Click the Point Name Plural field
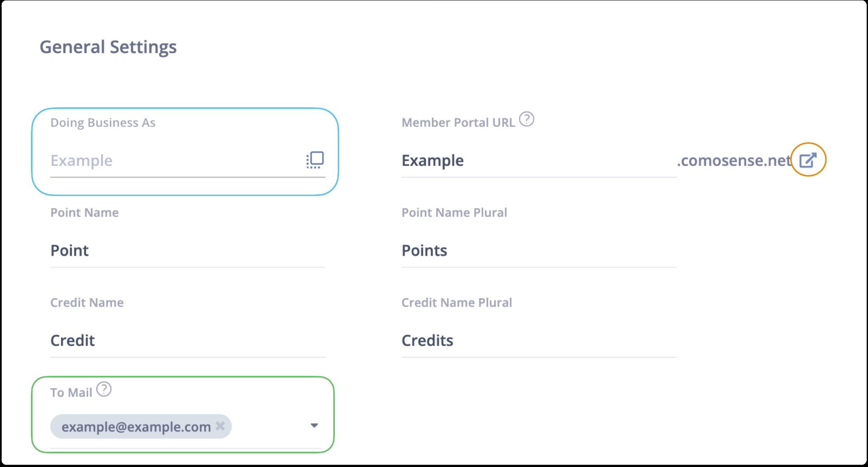868x467 pixels. (539, 251)
